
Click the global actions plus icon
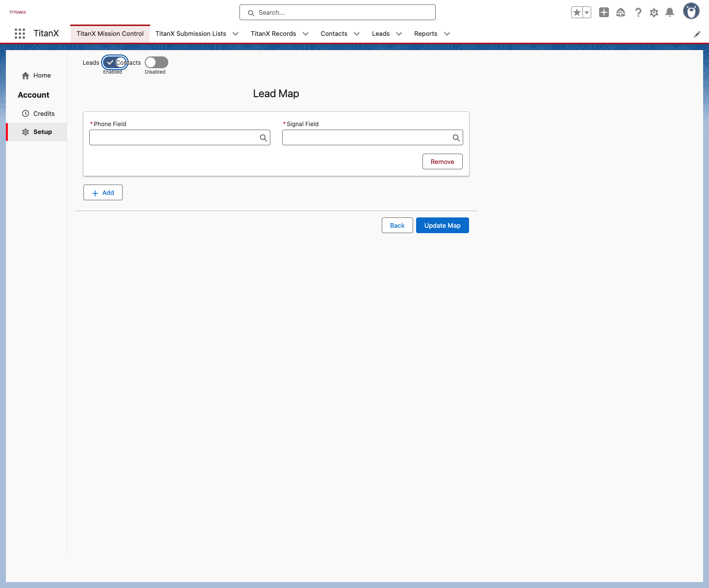(x=604, y=13)
